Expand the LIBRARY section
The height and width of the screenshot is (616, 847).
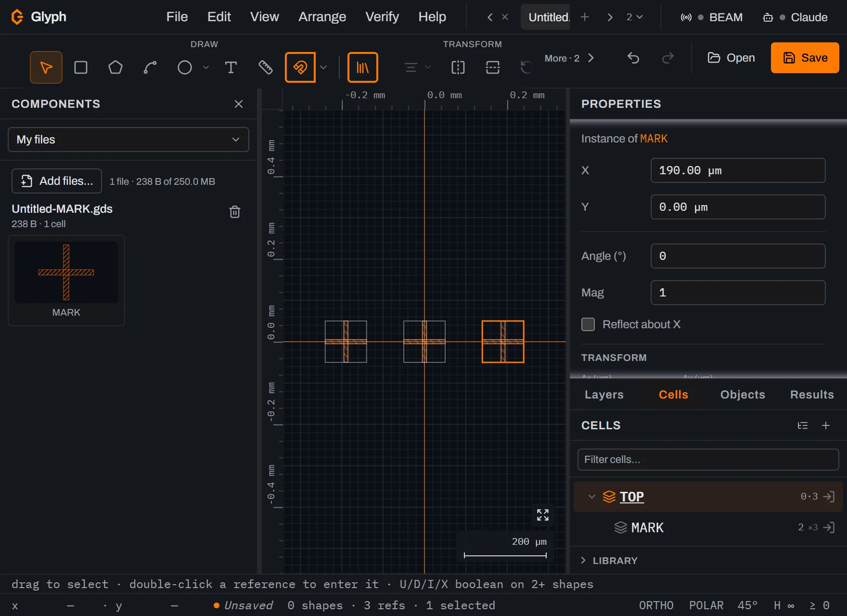pos(609,561)
